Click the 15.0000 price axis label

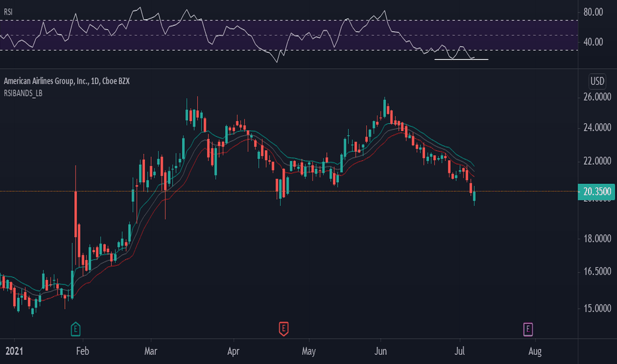pyautogui.click(x=597, y=308)
